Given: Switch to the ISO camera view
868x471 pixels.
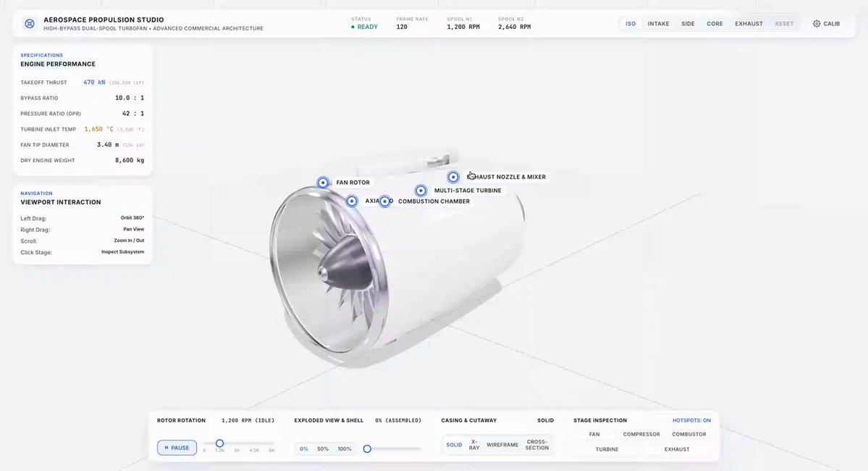Looking at the screenshot, I should (631, 24).
